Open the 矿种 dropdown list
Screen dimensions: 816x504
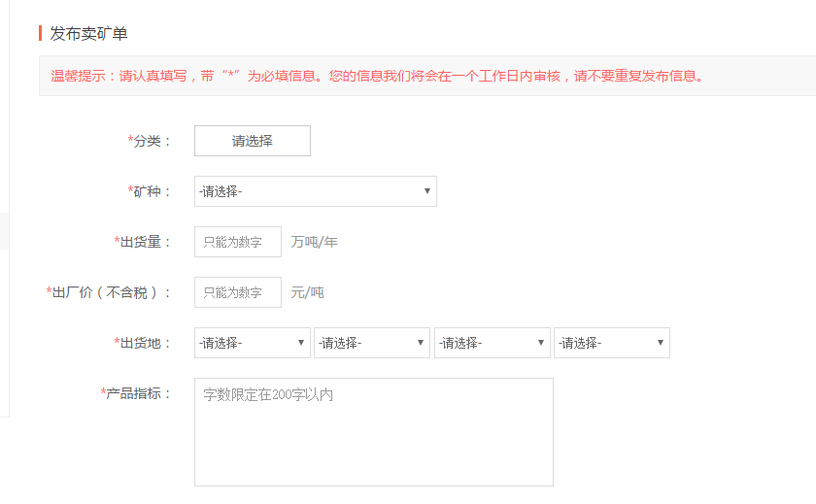tap(315, 191)
